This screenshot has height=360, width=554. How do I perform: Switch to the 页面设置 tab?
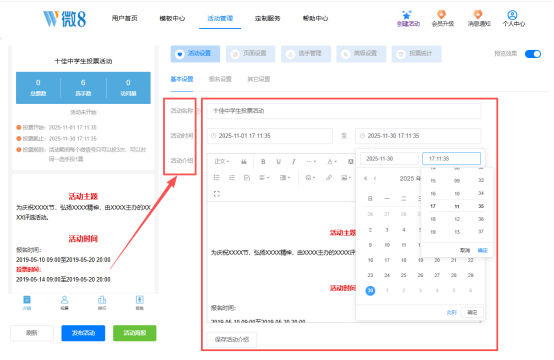(x=251, y=54)
